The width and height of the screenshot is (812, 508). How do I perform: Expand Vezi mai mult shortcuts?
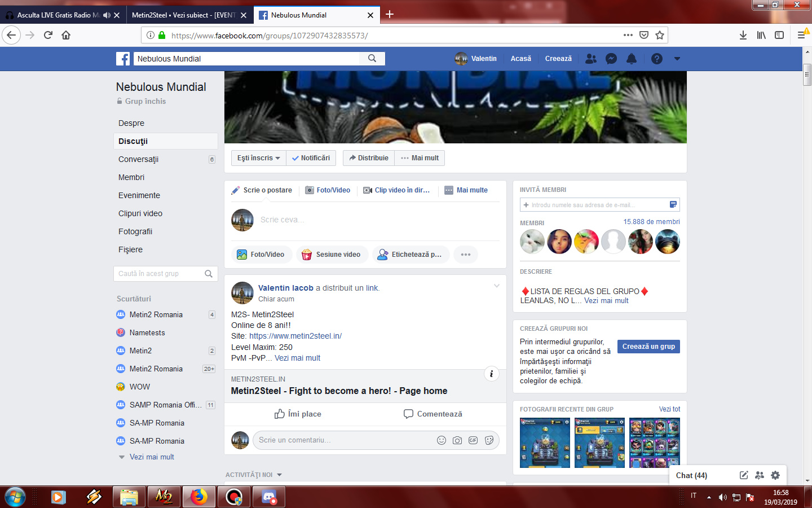tap(152, 457)
